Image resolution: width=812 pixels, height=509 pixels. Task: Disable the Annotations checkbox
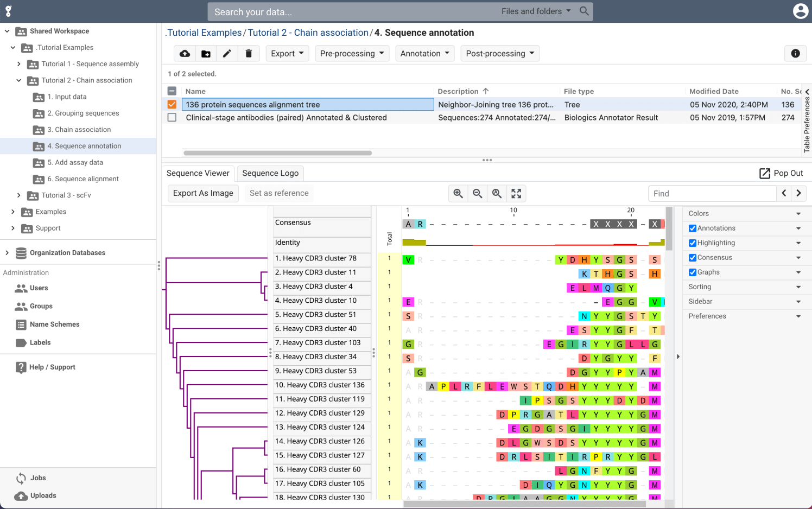693,228
